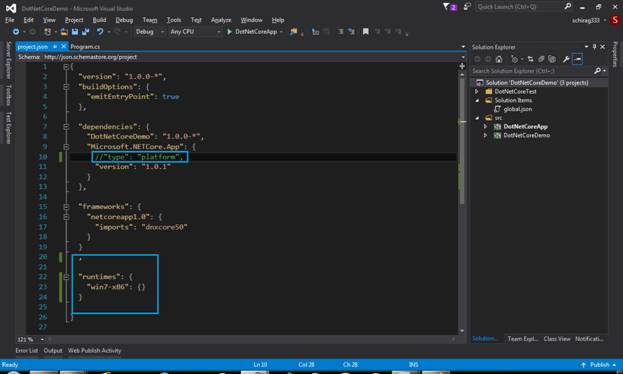
Task: Open the Analyze menu
Action: pos(221,20)
